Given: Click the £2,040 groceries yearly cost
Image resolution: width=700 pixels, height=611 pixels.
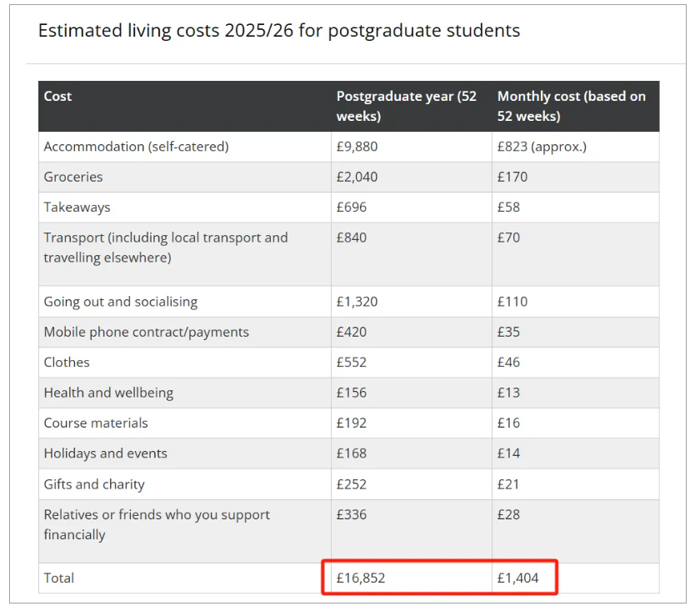Looking at the screenshot, I should tap(357, 177).
